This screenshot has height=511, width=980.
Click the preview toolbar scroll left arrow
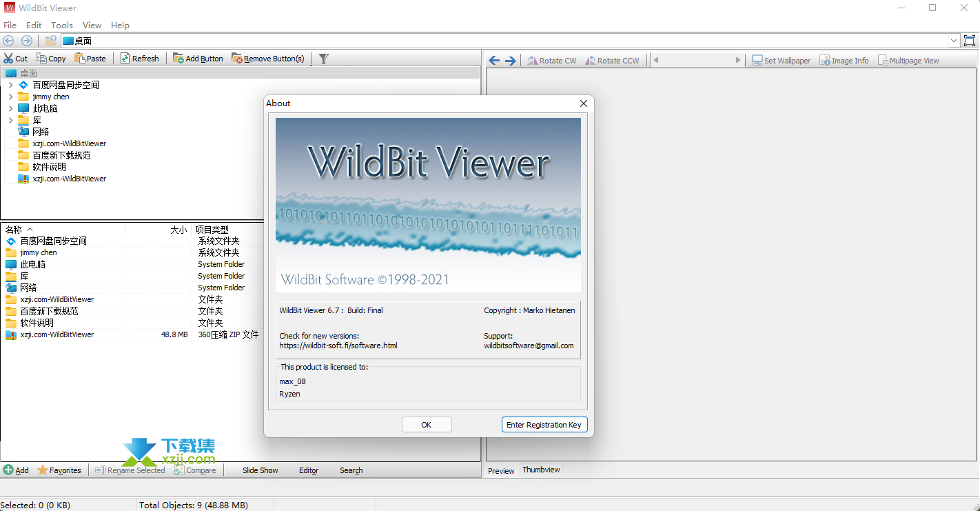pos(656,61)
